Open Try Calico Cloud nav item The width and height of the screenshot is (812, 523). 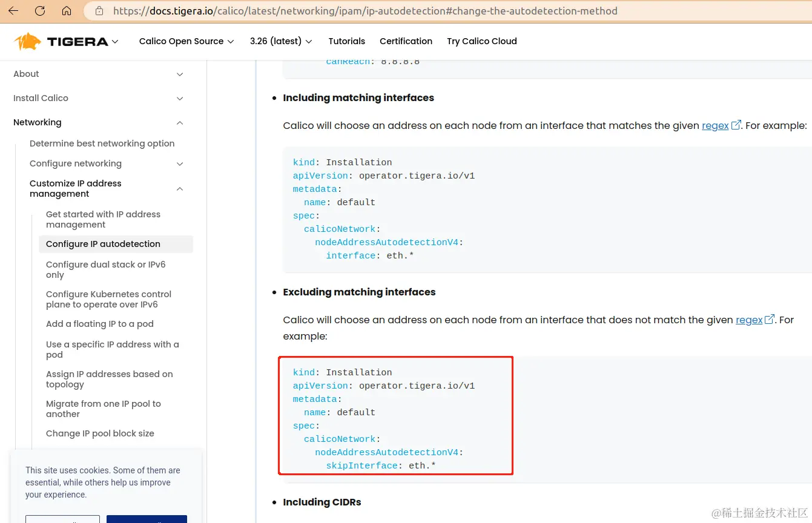click(482, 41)
